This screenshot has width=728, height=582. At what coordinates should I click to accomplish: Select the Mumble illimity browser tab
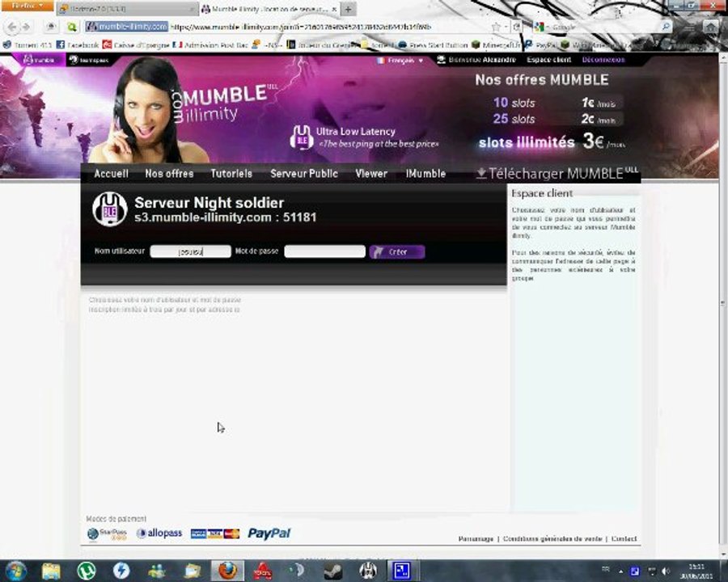(x=269, y=9)
